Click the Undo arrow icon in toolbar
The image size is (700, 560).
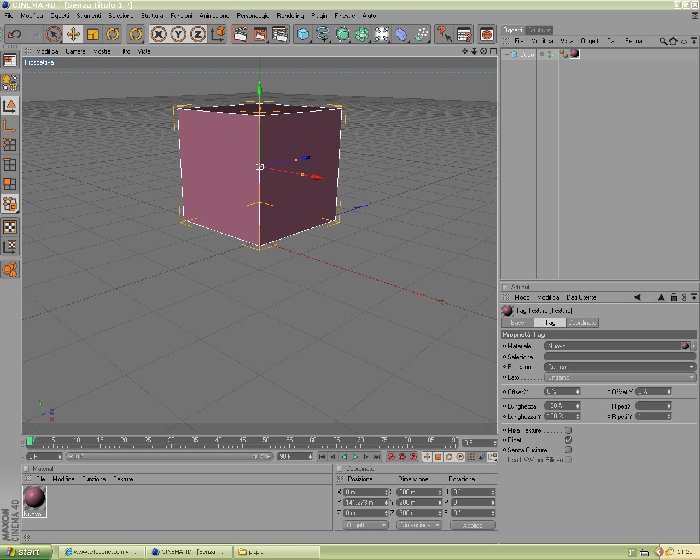14,34
